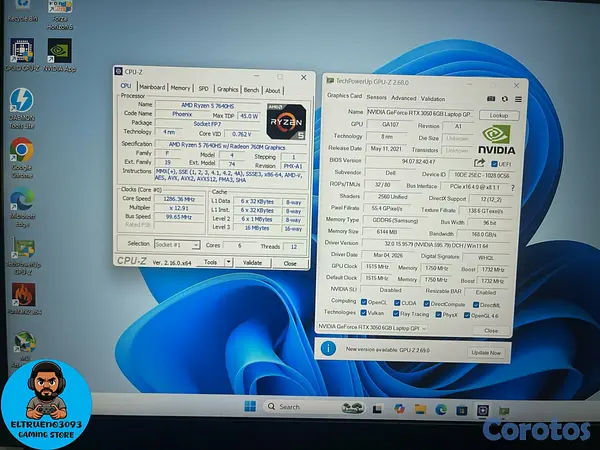Click the GPU-Z screenshot camera icon

click(491, 99)
